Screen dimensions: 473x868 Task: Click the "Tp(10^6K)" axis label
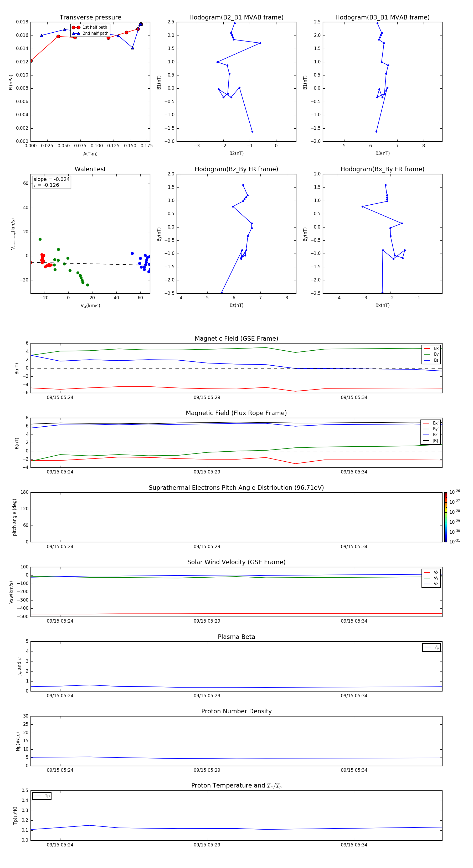pos(15,815)
